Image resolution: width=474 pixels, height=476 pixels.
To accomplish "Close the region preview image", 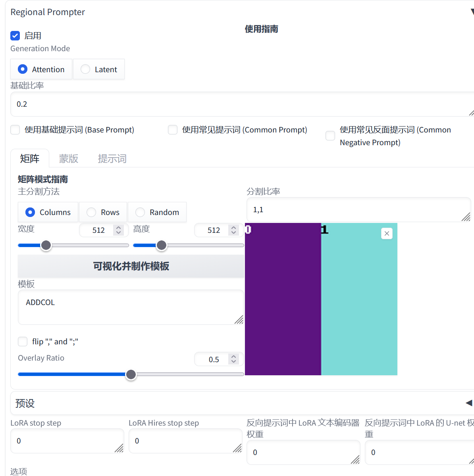I will point(387,234).
